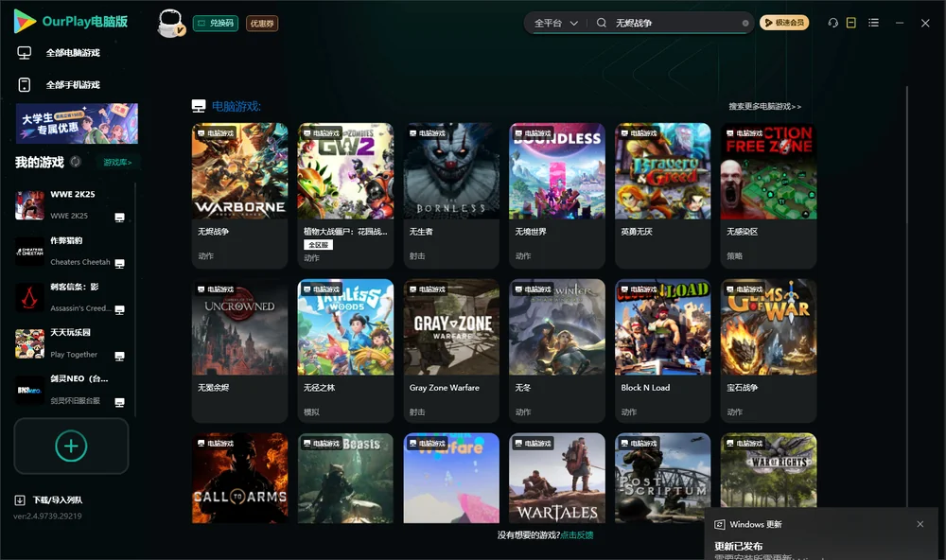This screenshot has width=946, height=560.
Task: Open Infection Free Zone 无感染区 card
Action: (768, 196)
